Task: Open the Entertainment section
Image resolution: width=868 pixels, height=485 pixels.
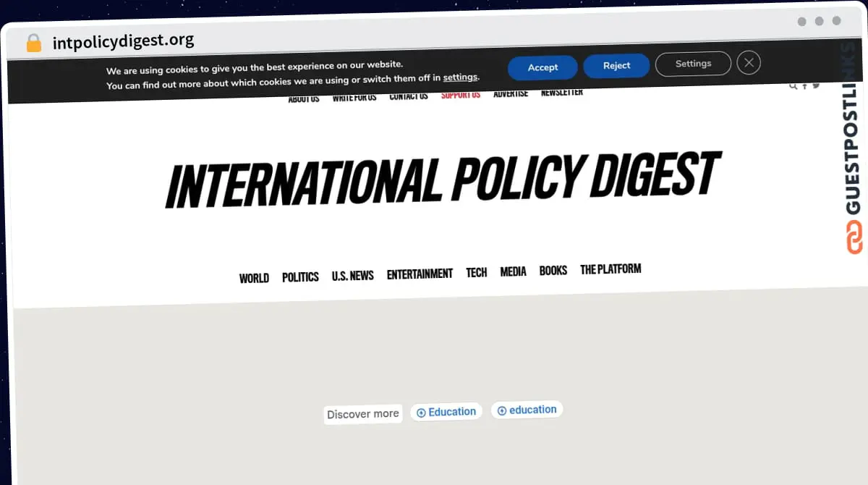Action: [x=420, y=274]
